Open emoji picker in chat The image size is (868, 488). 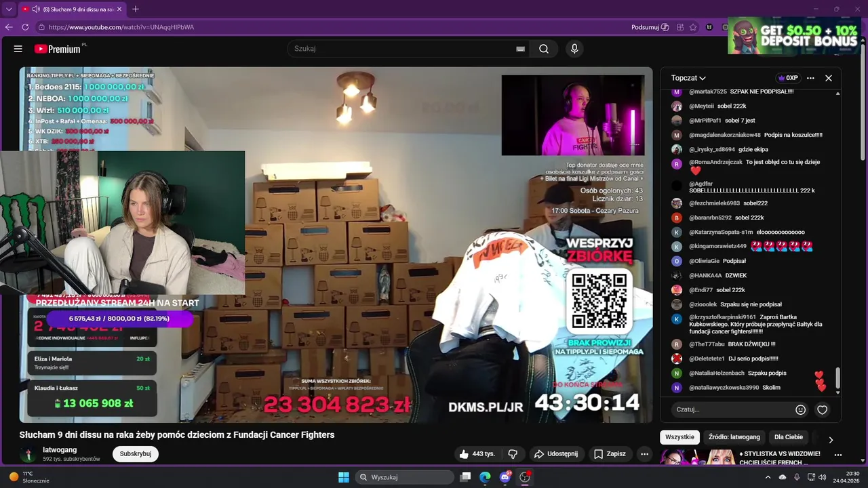(801, 409)
